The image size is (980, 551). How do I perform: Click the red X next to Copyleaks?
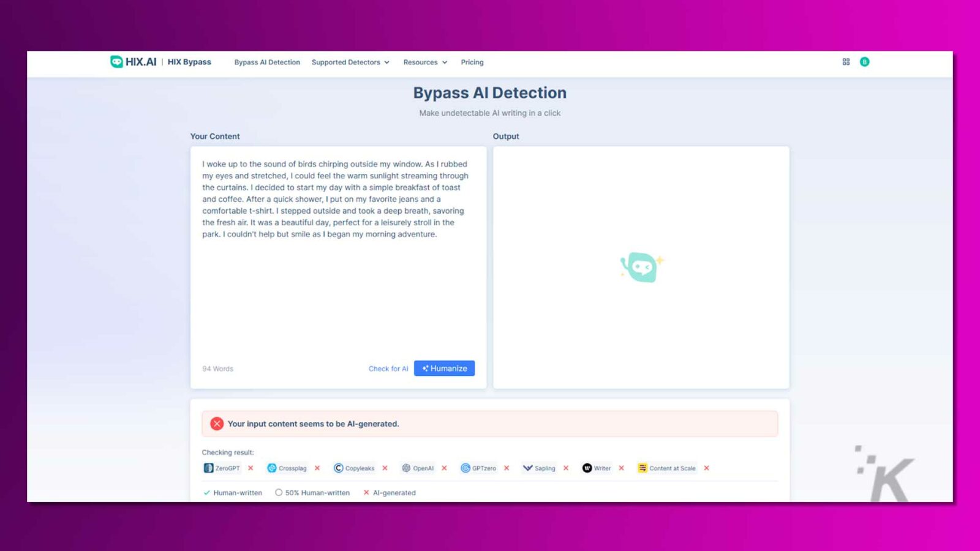click(x=385, y=468)
